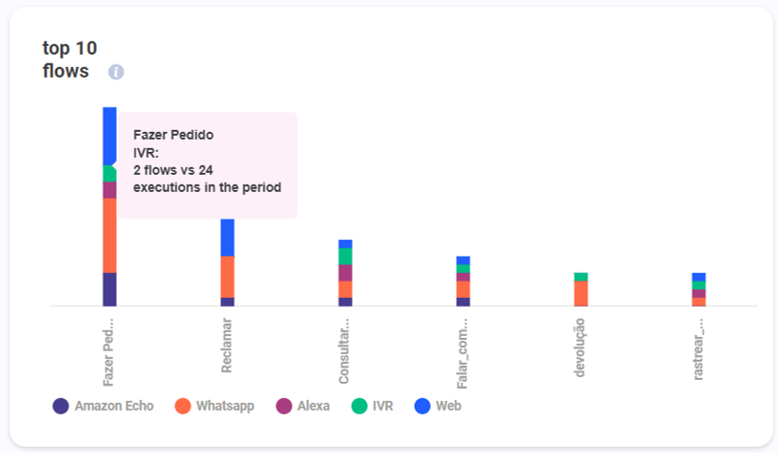Select Fazer Pedido orange Whatsapp bar segment

point(110,235)
